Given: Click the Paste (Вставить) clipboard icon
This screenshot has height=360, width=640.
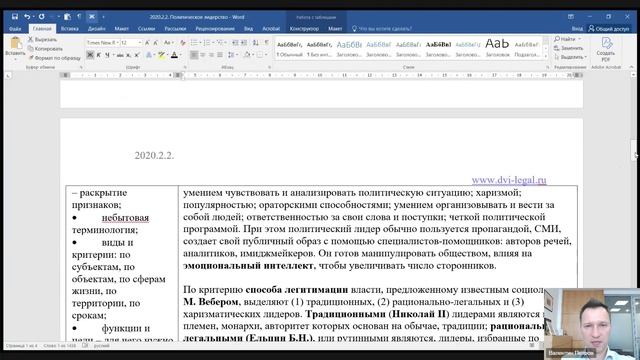Looking at the screenshot, I should (x=16, y=43).
